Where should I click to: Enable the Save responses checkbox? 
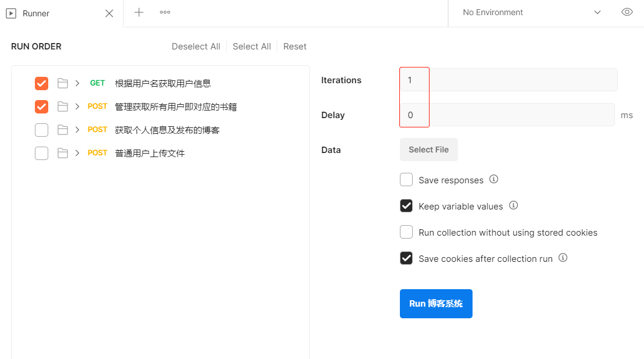point(406,180)
